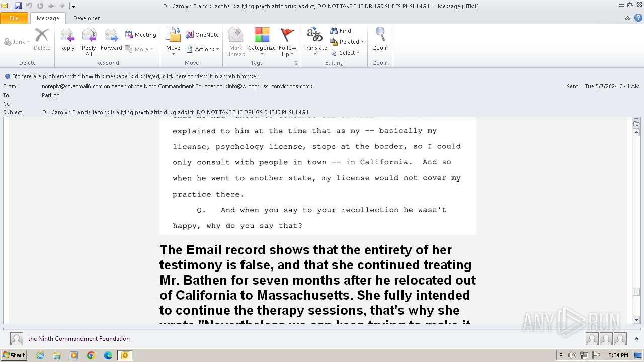
Task: Launch Internet Explorer from taskbar
Action: point(40,355)
